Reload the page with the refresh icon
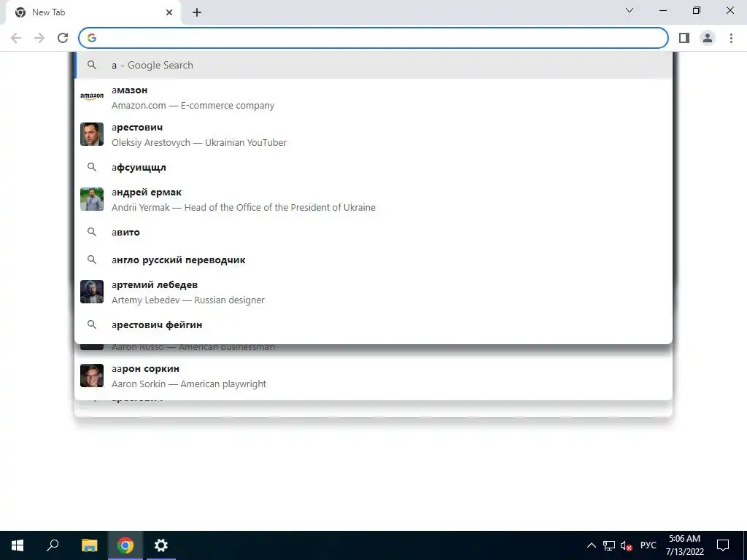747x560 pixels. coord(63,38)
